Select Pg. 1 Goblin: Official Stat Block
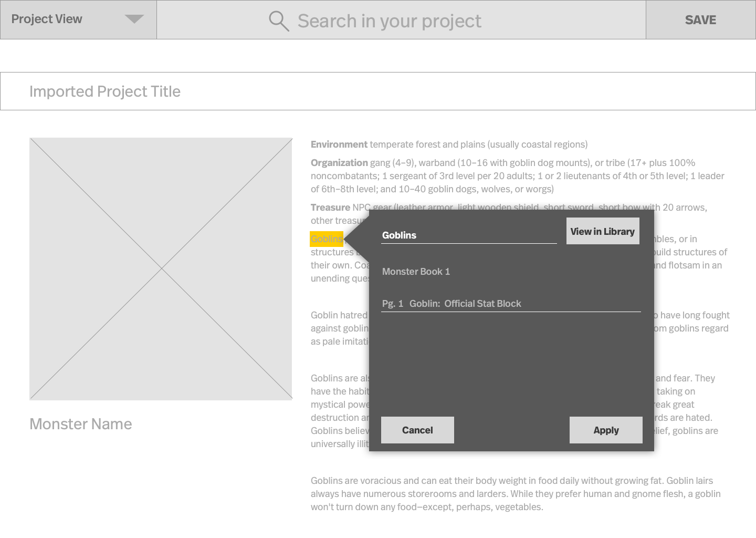 tap(511, 304)
